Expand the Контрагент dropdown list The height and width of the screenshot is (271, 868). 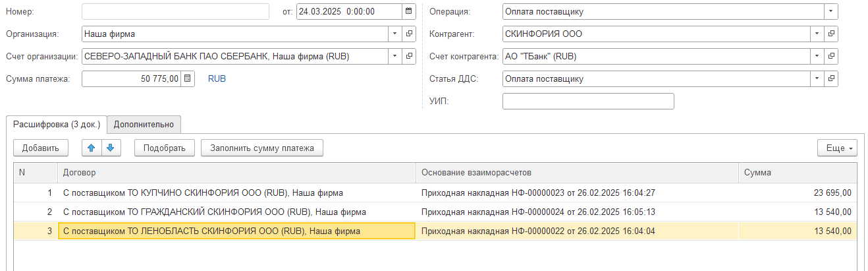click(817, 34)
